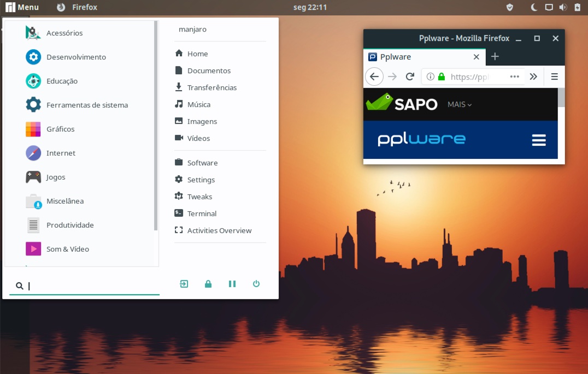Click the power off icon
The height and width of the screenshot is (374, 588).
tap(256, 283)
